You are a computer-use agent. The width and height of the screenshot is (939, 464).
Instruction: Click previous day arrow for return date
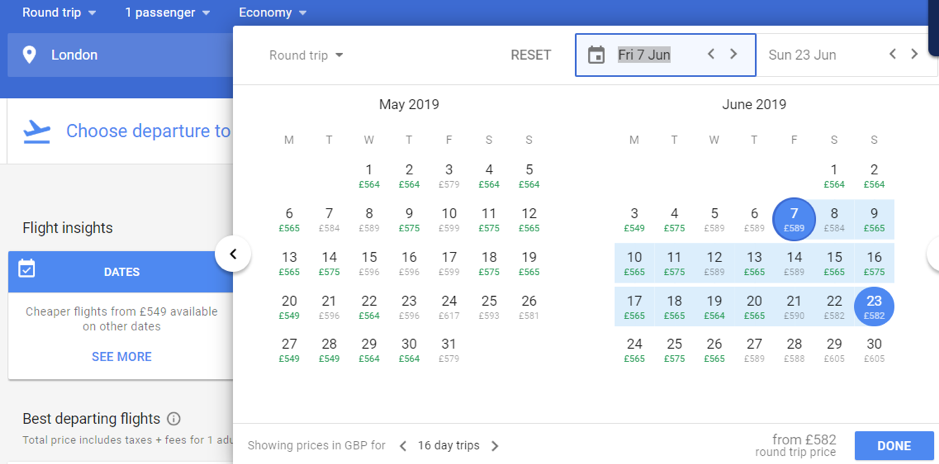coord(893,54)
